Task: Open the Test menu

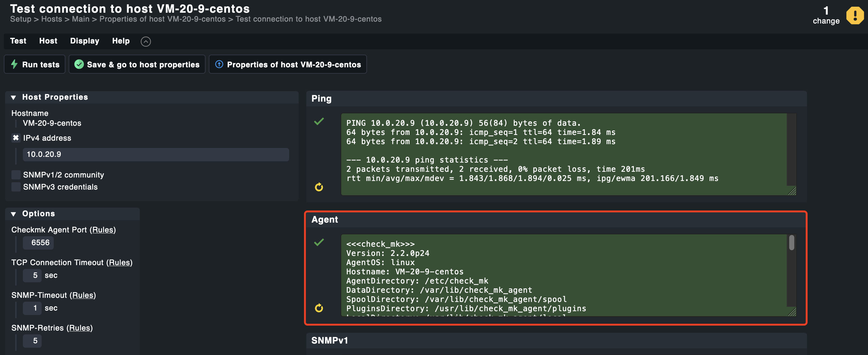Action: (x=18, y=41)
